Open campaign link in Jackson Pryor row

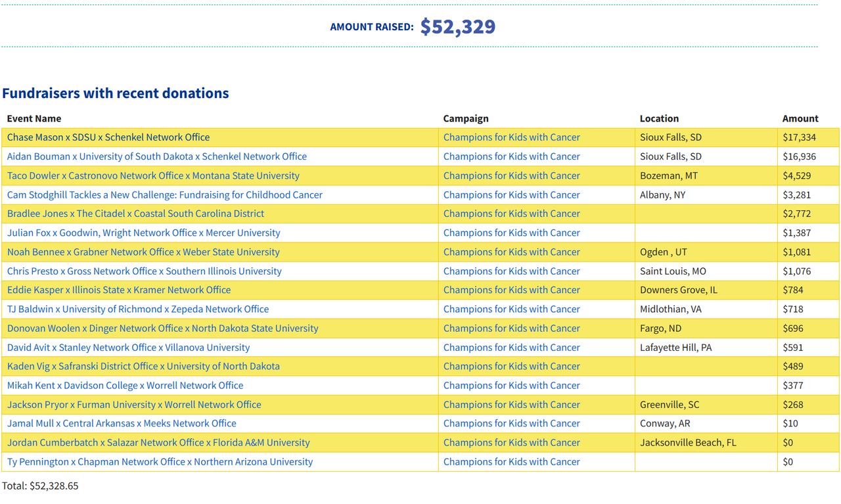tap(512, 404)
